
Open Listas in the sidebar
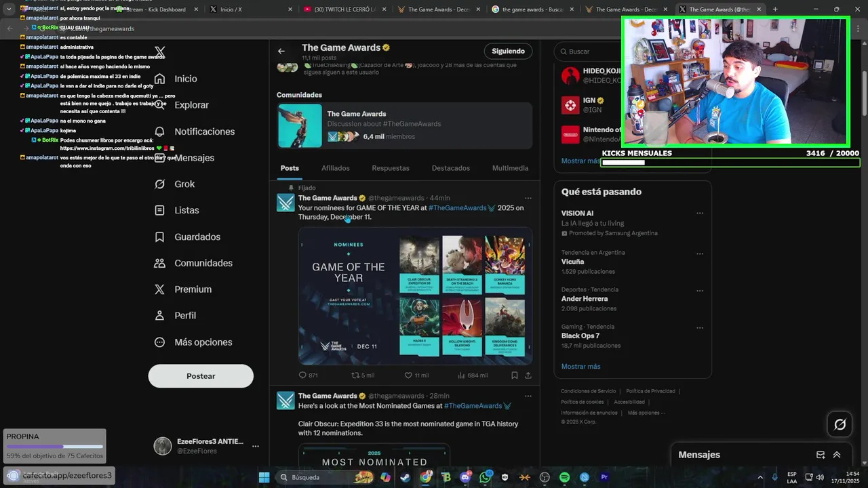176,211
